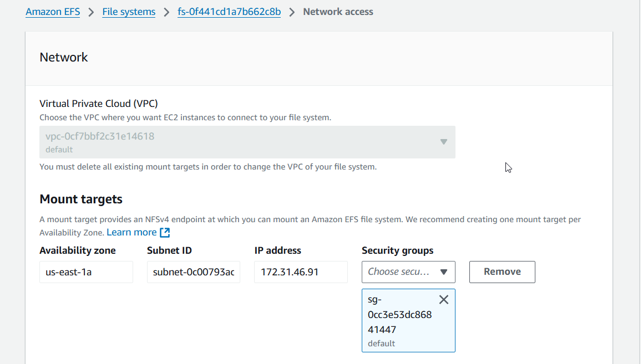Edit the IP address field 172.31.46.91
Screen dimensions: 643x364
[301, 272]
